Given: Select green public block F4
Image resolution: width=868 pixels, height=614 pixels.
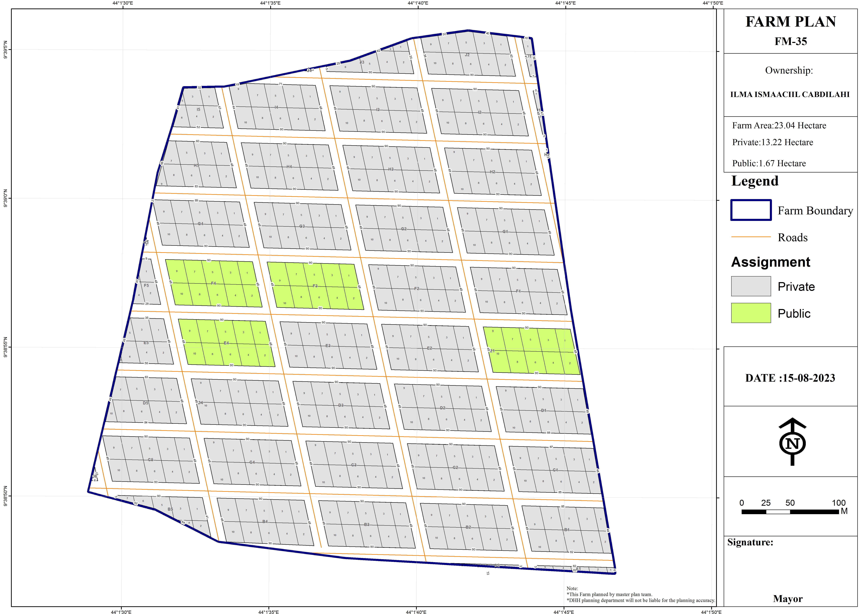Looking at the screenshot, I should (214, 283).
